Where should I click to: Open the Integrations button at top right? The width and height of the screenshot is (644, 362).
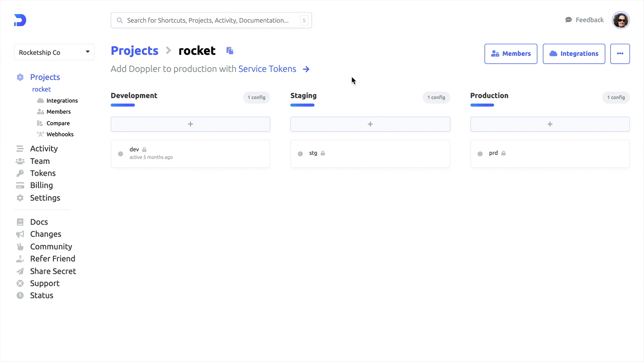coord(574,53)
